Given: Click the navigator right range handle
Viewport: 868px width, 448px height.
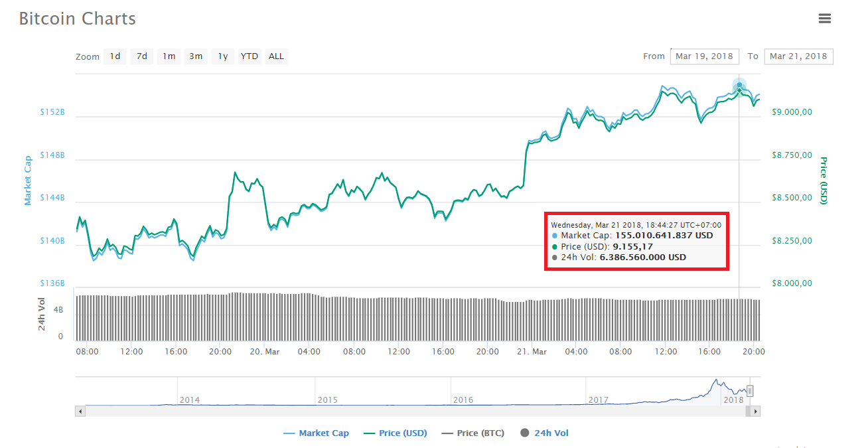Looking at the screenshot, I should pos(750,391).
